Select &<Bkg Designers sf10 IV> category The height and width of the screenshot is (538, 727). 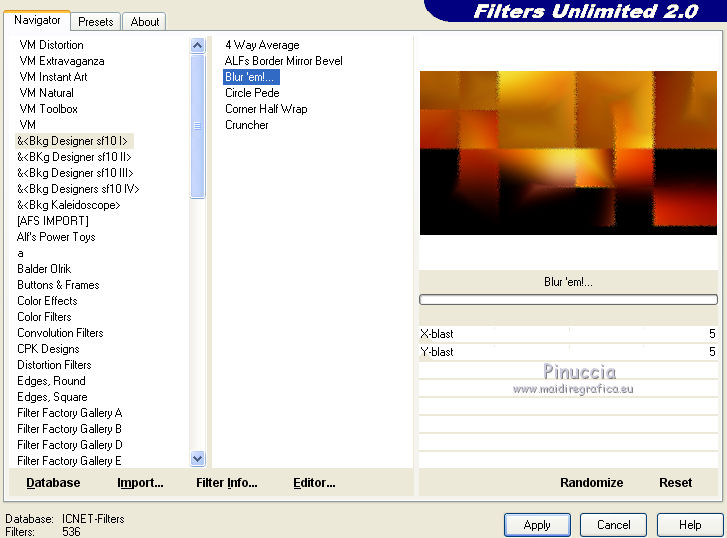click(x=78, y=189)
